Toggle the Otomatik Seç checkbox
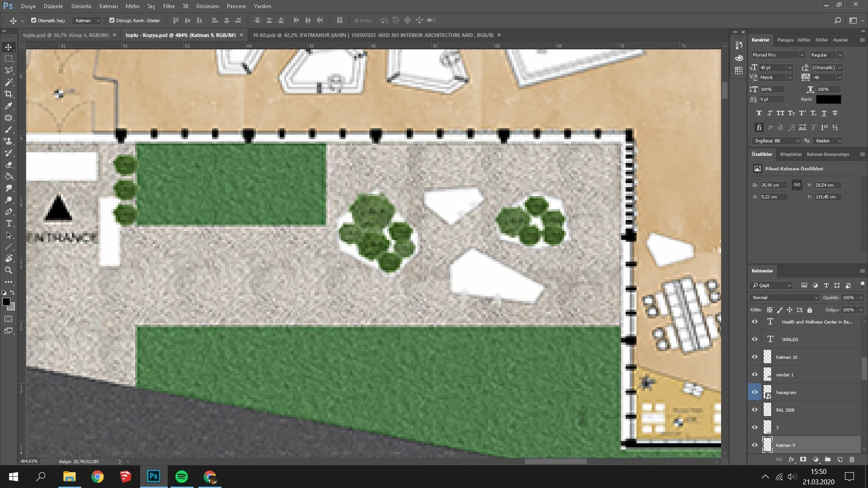The image size is (868, 488). pyautogui.click(x=34, y=20)
